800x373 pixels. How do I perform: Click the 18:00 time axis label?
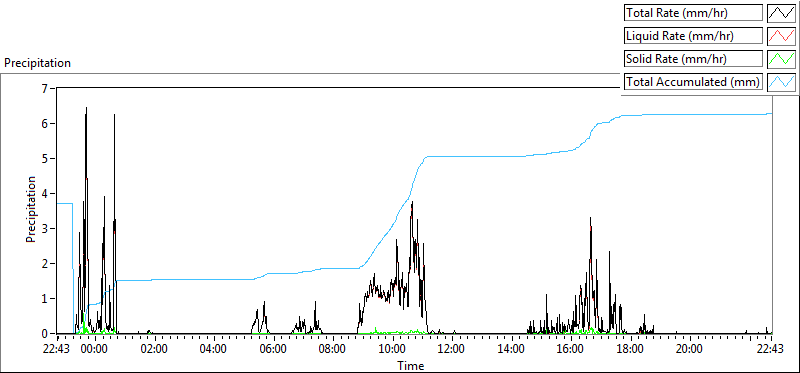pyautogui.click(x=630, y=350)
